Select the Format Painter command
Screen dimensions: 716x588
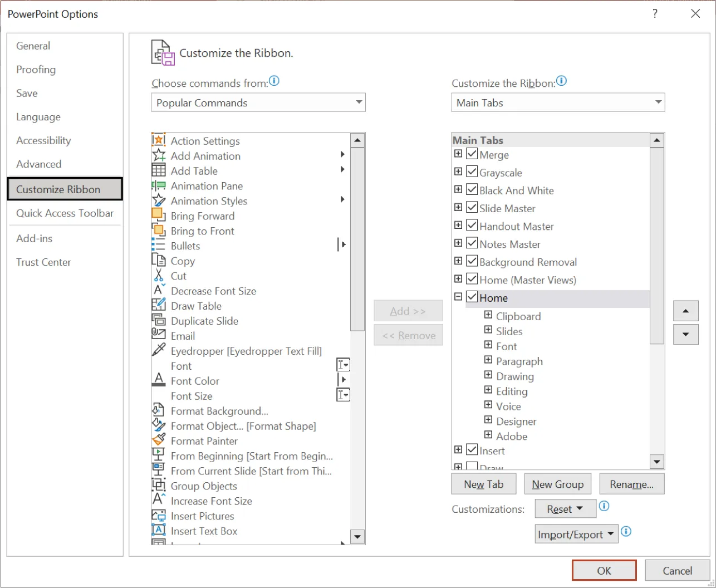click(x=204, y=440)
